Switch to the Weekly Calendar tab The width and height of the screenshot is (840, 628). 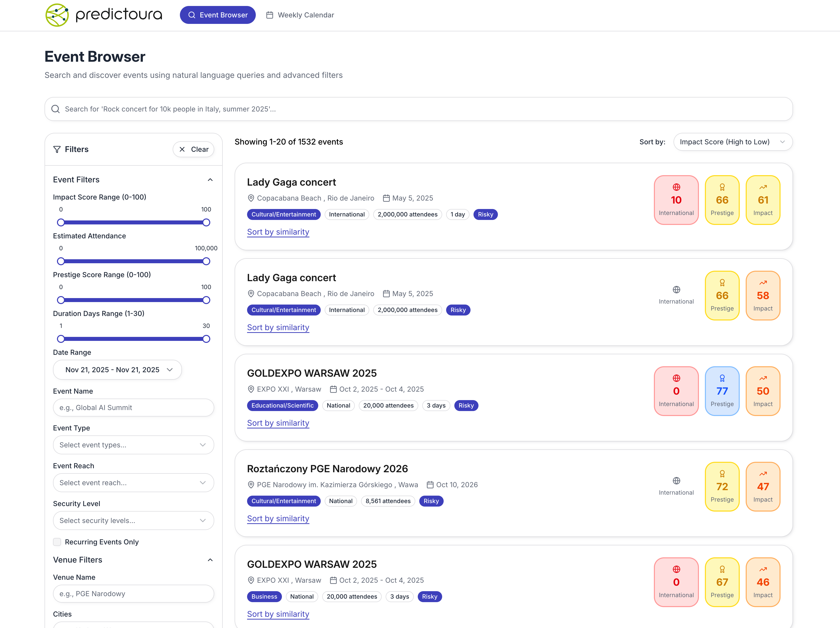[300, 15]
